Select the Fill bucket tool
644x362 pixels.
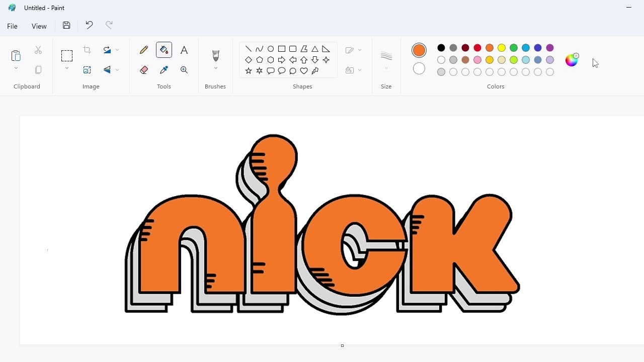pos(164,50)
